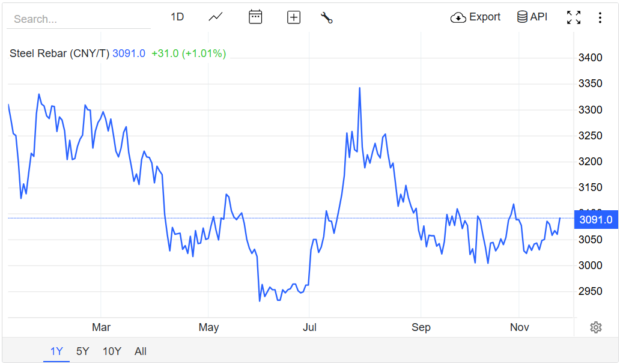Open the wrench tools icon
This screenshot has width=620, height=364.
click(x=327, y=17)
